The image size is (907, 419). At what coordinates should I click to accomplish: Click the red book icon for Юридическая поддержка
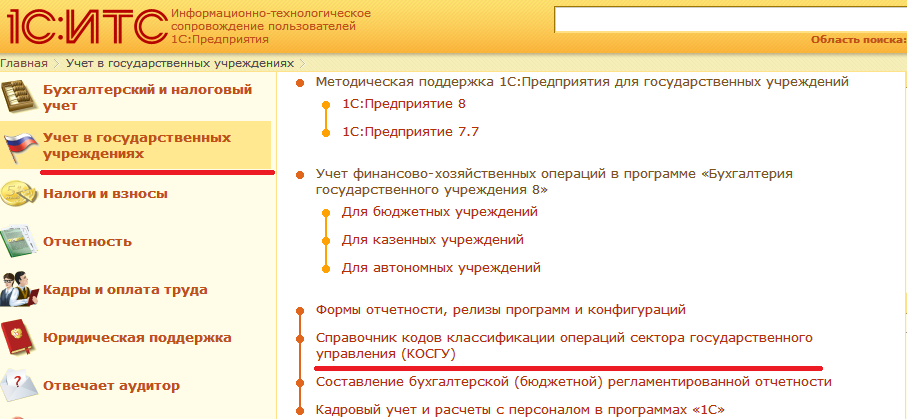(x=19, y=338)
